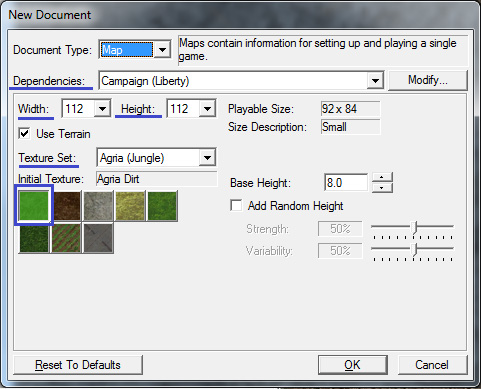Click Reset To Defaults button

pyautogui.click(x=78, y=365)
